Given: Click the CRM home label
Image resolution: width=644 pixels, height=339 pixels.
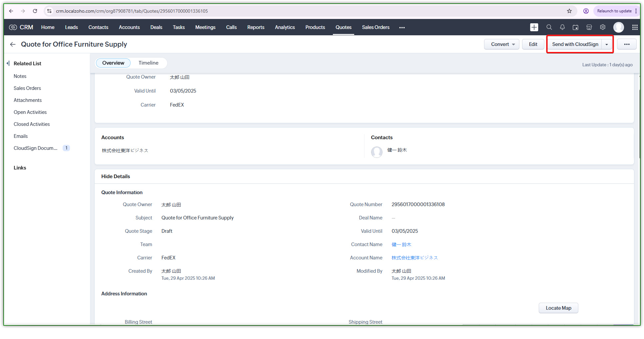Looking at the screenshot, I should (x=26, y=27).
